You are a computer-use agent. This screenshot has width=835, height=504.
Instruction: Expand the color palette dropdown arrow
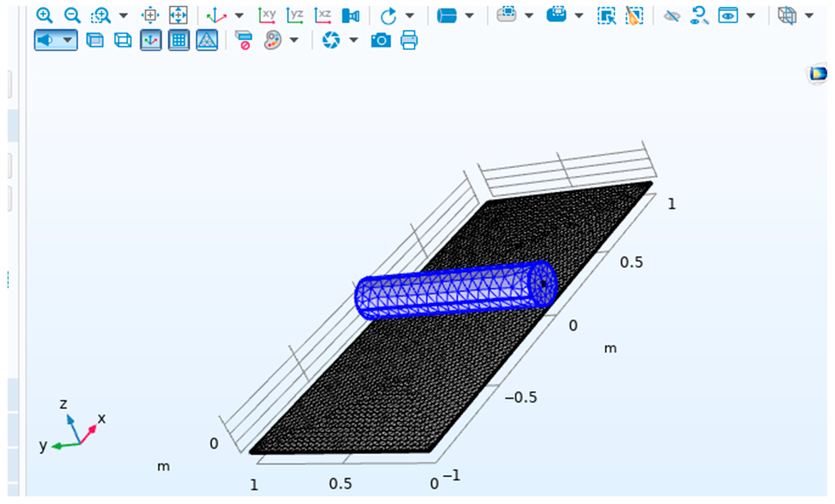[294, 41]
